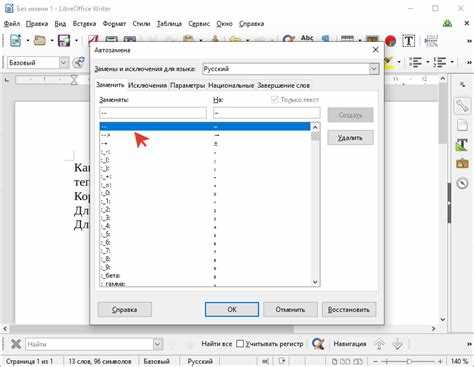The image size is (474, 367).
Task: Click Навигация button in find bar
Action: tap(350, 344)
